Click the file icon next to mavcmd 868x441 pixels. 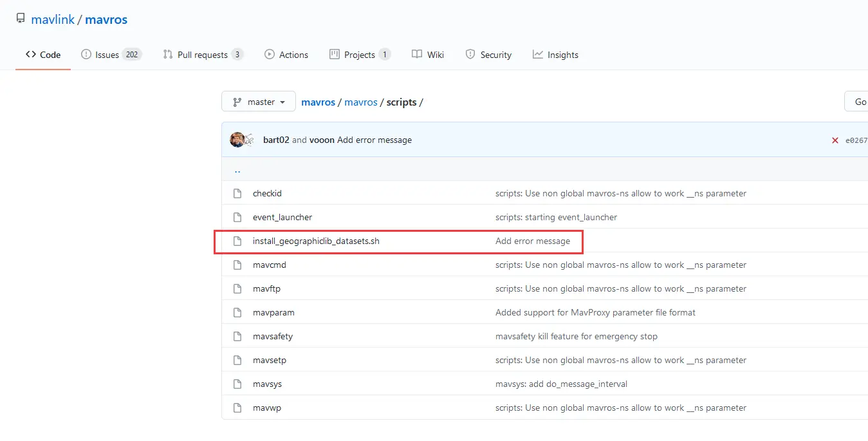(237, 265)
